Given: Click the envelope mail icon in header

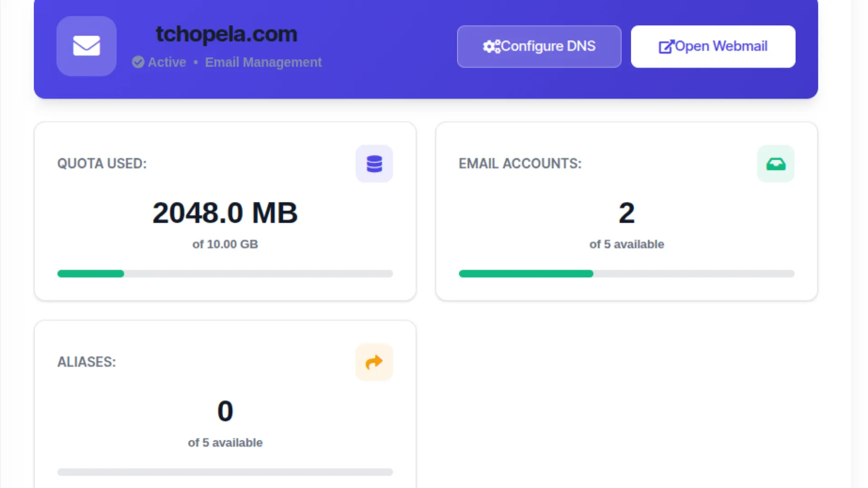Looking at the screenshot, I should pos(86,46).
